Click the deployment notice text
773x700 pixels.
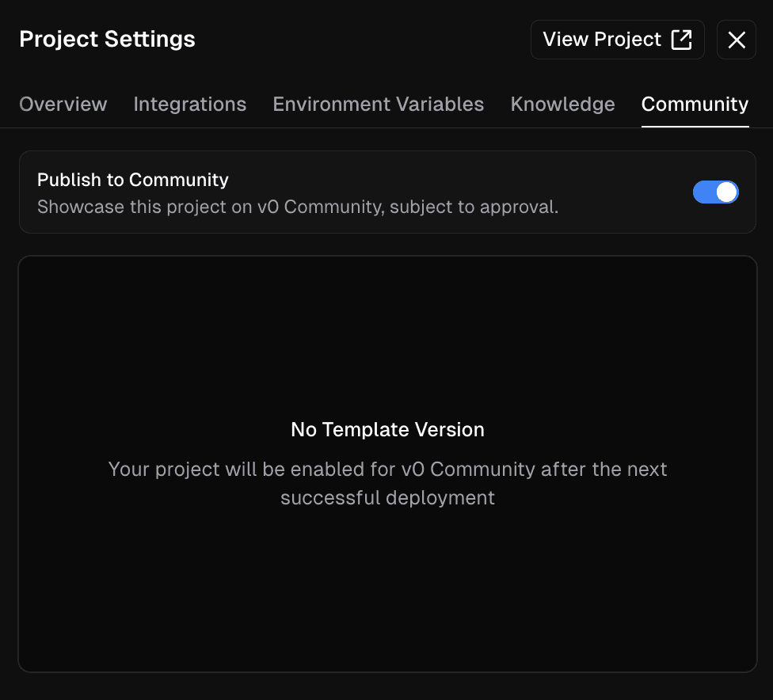click(387, 483)
